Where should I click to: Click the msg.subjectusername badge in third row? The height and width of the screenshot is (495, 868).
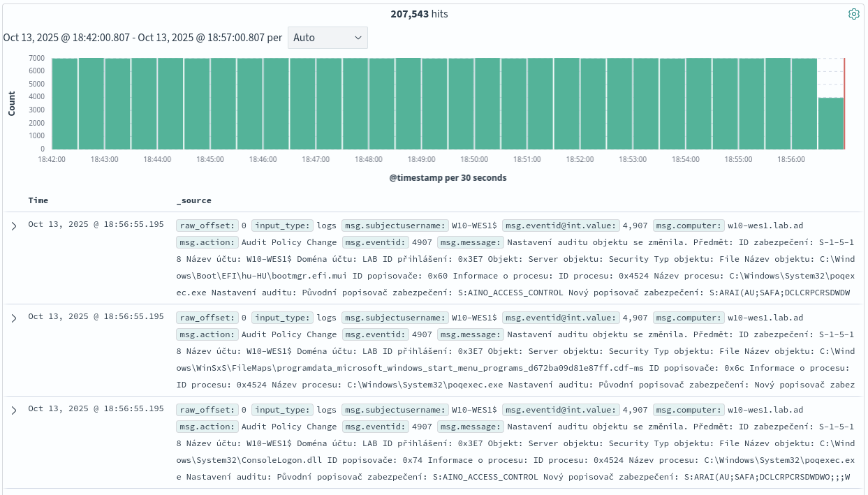(x=395, y=410)
